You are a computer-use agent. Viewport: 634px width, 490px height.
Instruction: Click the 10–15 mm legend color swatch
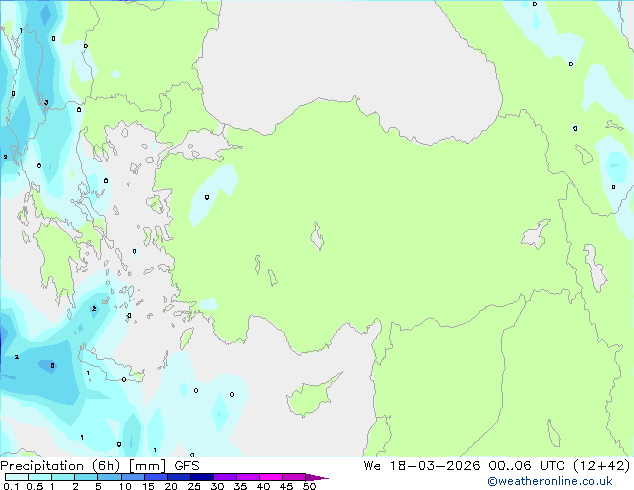point(132,477)
